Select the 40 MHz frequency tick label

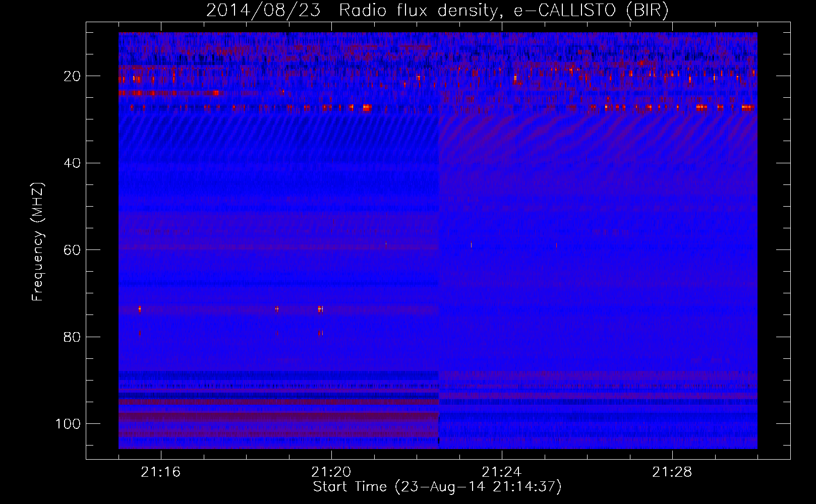[x=73, y=163]
